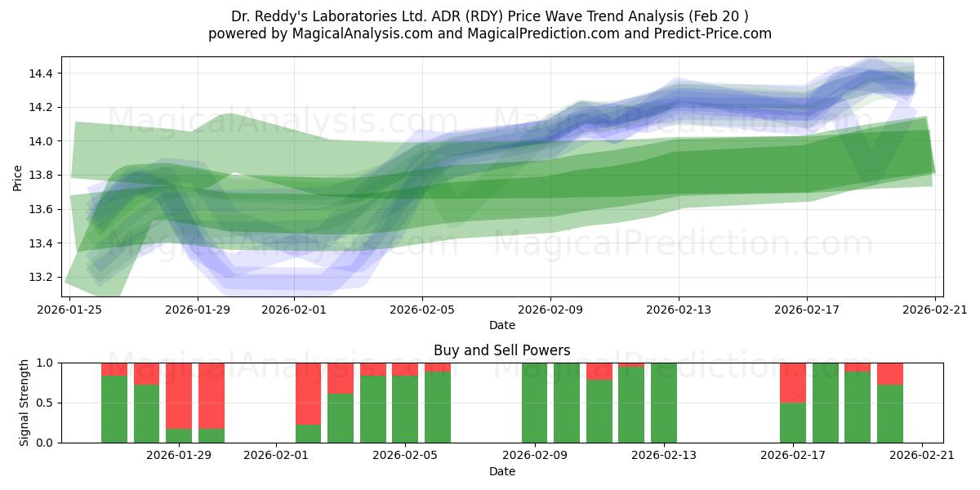
Task: Click 2026-01-29 tick in Buy and Sell chart
Action: pyautogui.click(x=179, y=455)
